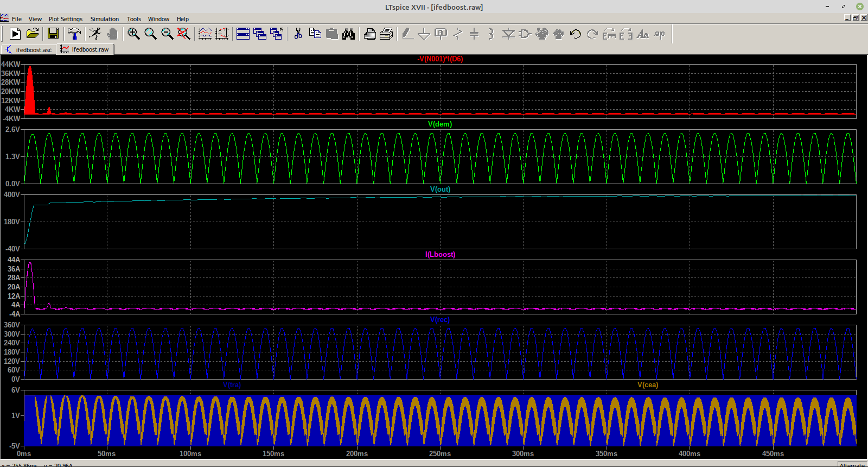Click the Pick Visible Traces icon
Screen dimensions: 868x467
tap(205, 34)
